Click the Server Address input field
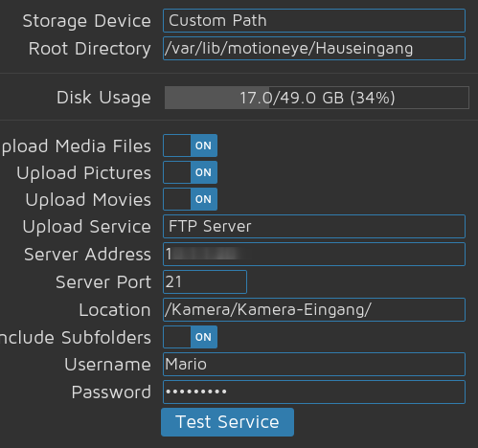The height and width of the screenshot is (448, 478). pyautogui.click(x=314, y=255)
